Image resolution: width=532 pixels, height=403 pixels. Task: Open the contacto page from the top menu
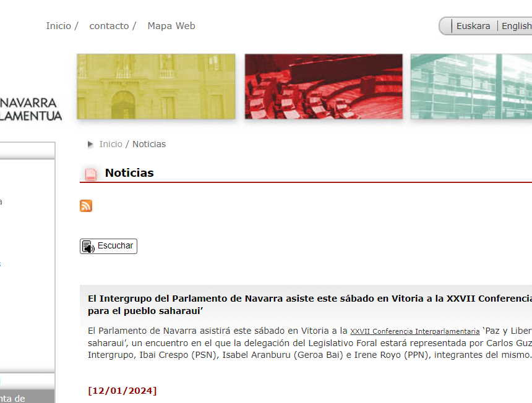pyautogui.click(x=109, y=26)
